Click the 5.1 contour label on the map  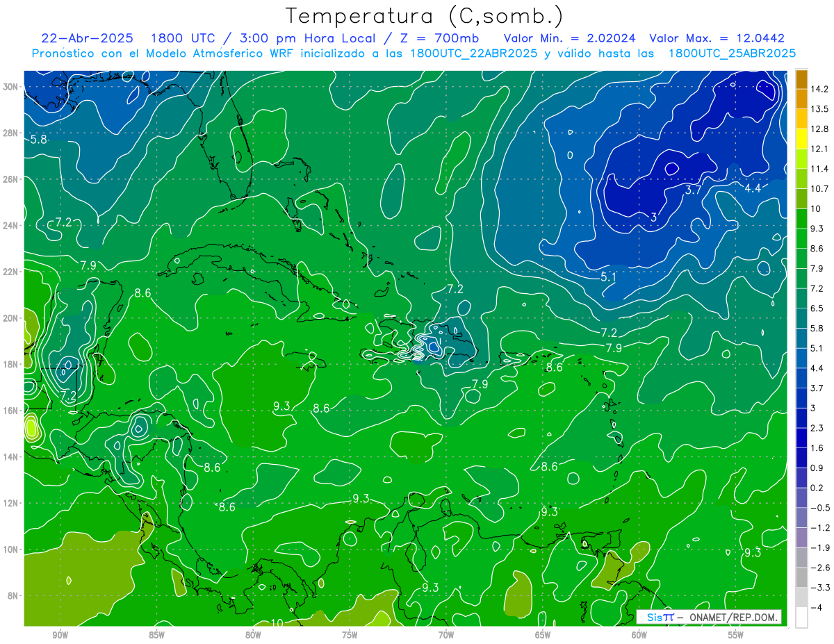click(609, 277)
